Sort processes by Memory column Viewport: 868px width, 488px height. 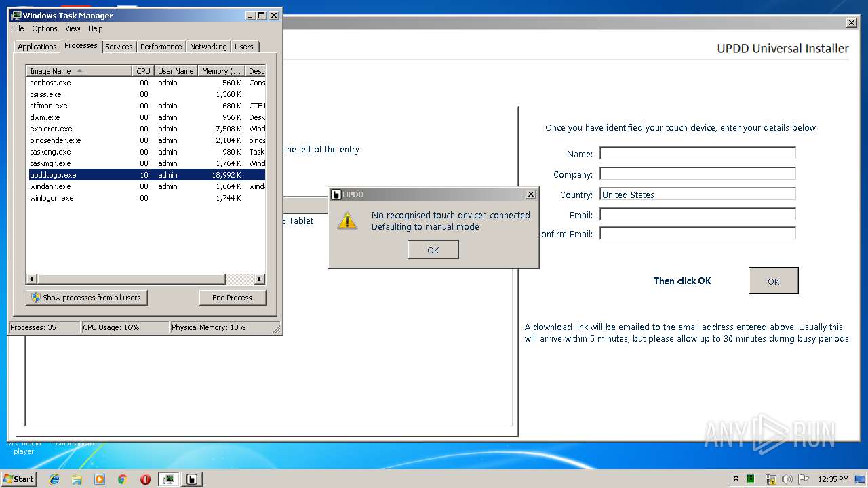221,71
